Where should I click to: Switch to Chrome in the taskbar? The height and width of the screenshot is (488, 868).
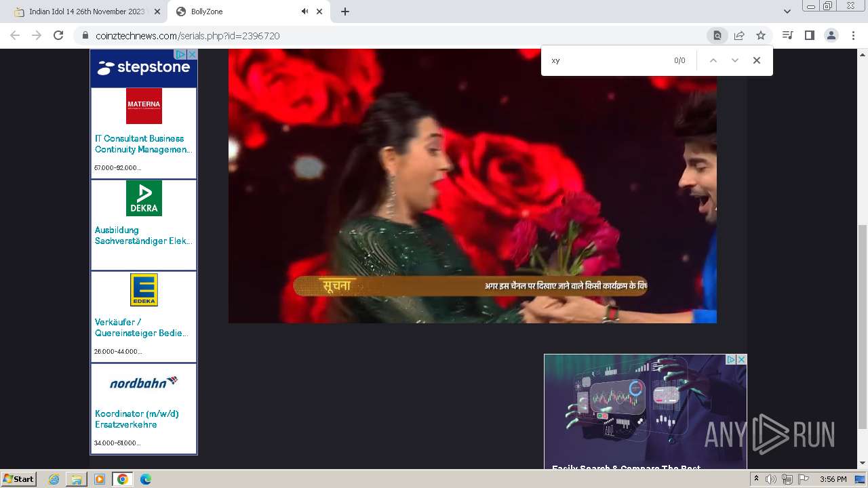(x=122, y=479)
